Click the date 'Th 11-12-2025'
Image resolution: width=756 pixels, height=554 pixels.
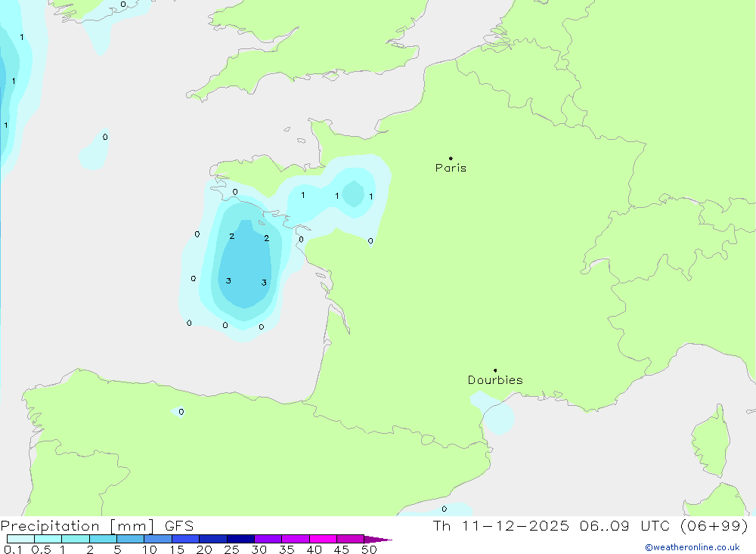point(500,526)
